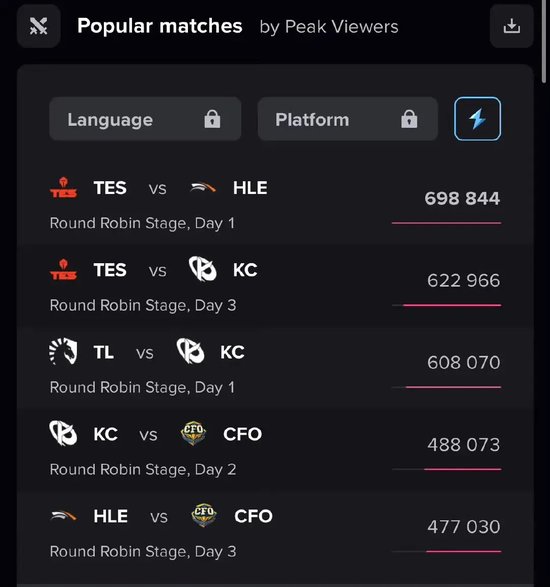This screenshot has height=587, width=550.
Task: Click the lock icon on Platform filter
Action: [x=409, y=119]
